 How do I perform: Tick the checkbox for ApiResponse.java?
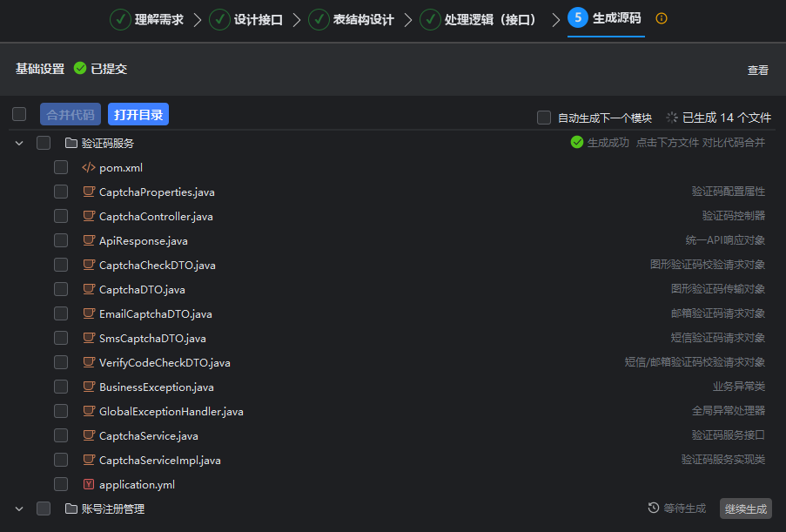(61, 240)
